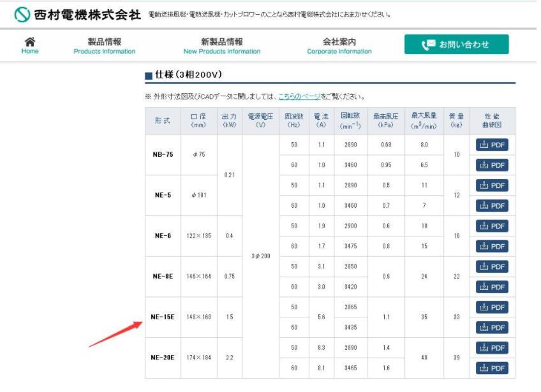The width and height of the screenshot is (541, 392).
Task: Download the NE-5 60Hz PDF
Action: pos(492,205)
